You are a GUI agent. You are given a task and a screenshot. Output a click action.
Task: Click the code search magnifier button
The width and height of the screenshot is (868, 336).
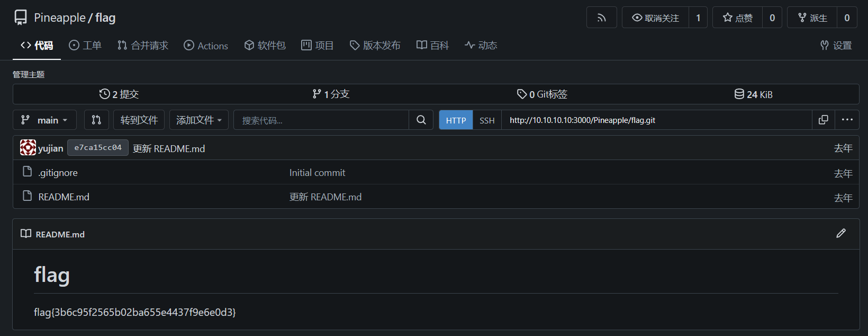pyautogui.click(x=421, y=120)
